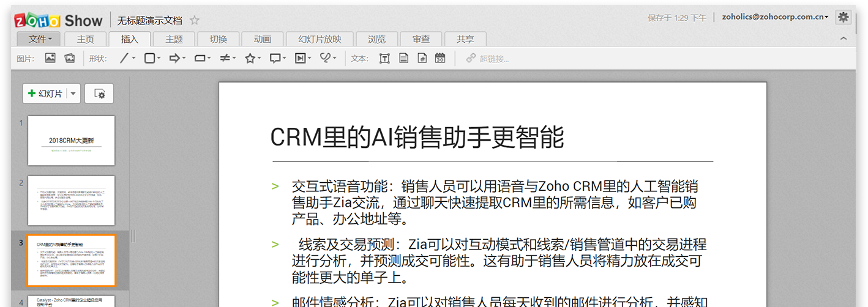Viewport: 868px width, 307px height.
Task: Click the bullet starting 邮件情感分析
Action: 500,301
